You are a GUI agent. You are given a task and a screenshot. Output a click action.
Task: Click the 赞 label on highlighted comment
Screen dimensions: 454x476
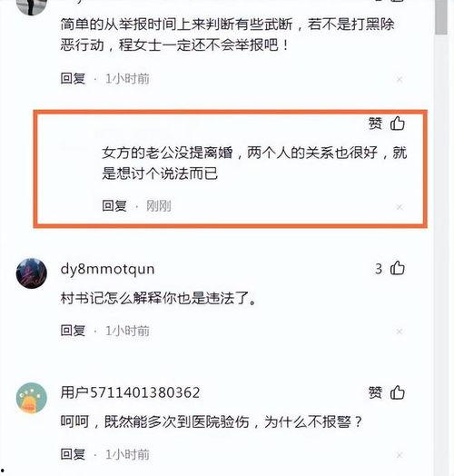click(x=375, y=124)
